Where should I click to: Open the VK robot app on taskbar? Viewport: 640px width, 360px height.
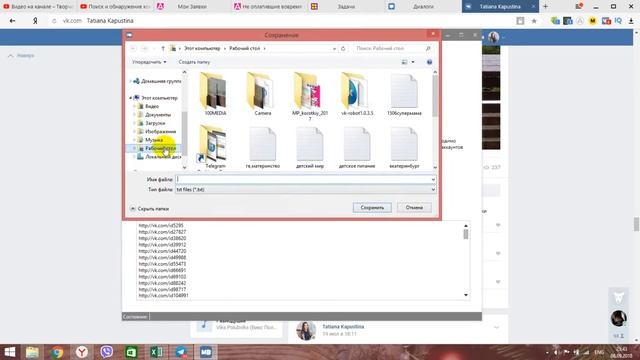[x=206, y=352]
